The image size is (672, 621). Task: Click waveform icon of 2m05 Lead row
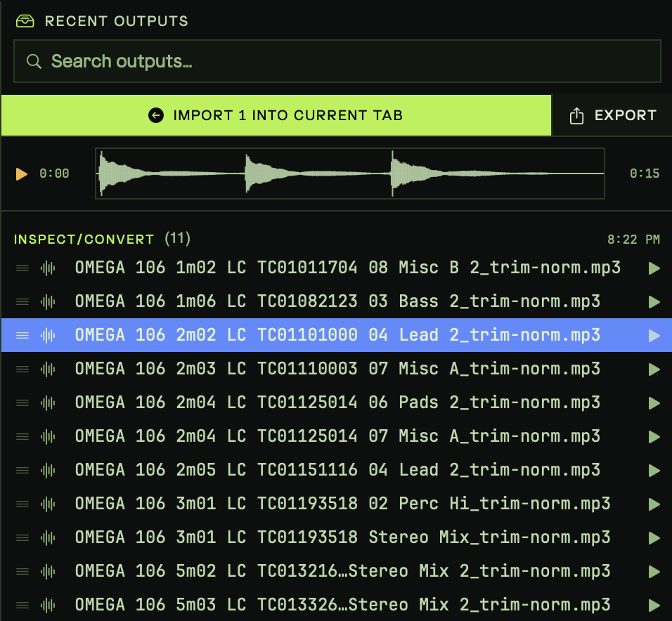48,471
